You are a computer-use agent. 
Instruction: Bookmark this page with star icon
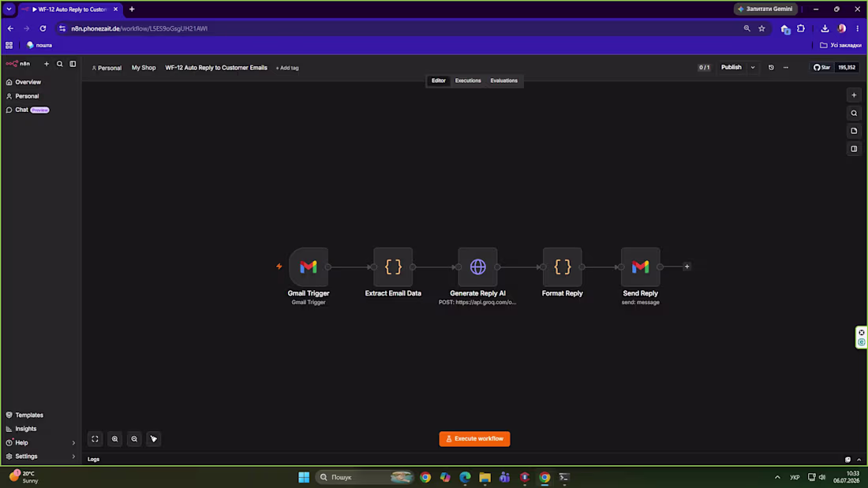point(761,28)
